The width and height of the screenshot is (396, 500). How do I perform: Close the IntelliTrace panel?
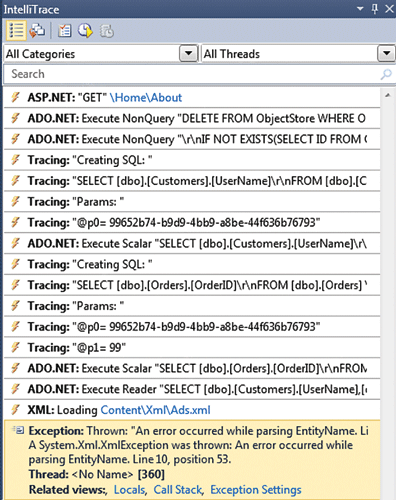click(x=389, y=9)
